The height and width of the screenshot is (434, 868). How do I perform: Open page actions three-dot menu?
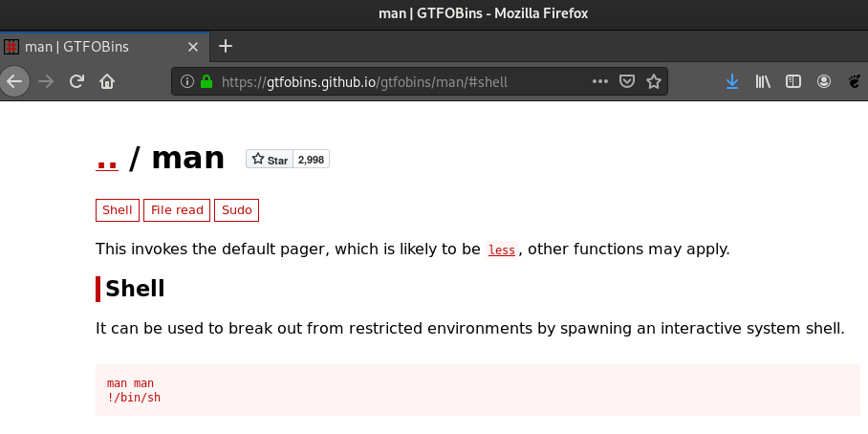(x=600, y=82)
